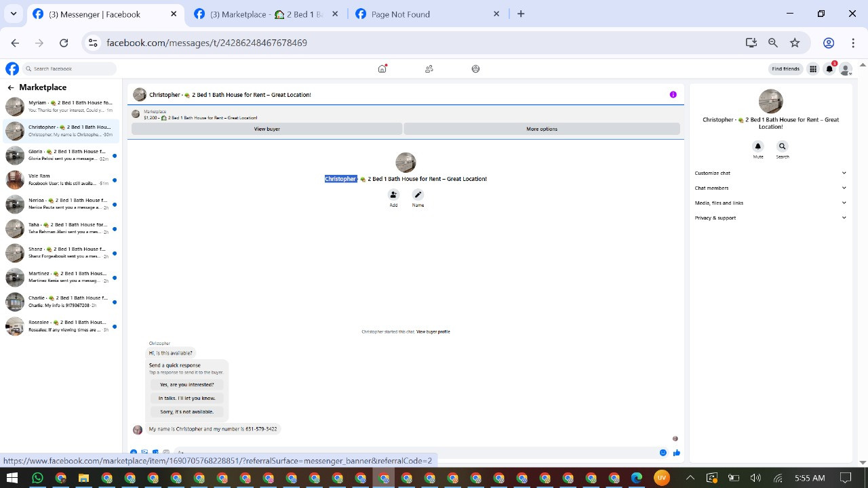Send quick response 'Yes, are you interested?'
The width and height of the screenshot is (868, 488).
[187, 384]
